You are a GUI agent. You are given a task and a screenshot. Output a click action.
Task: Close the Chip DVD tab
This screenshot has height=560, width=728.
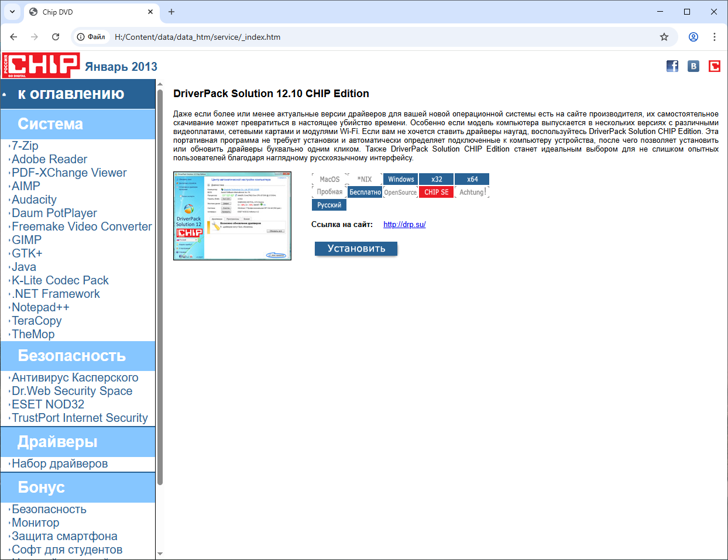click(x=150, y=12)
